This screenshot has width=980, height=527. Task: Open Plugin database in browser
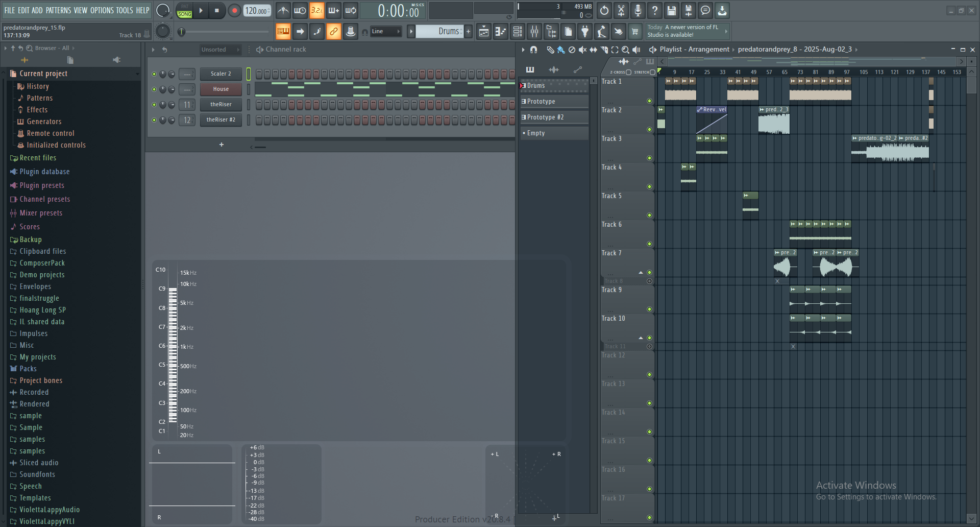coord(44,172)
